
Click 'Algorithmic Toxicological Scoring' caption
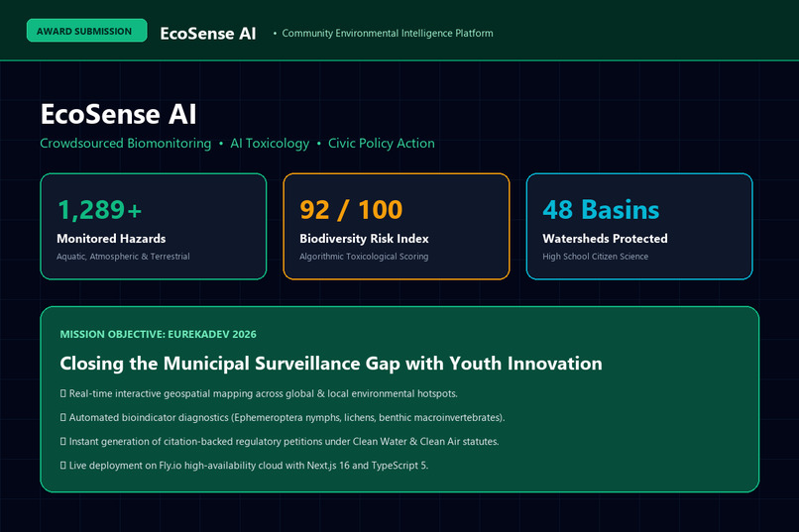point(364,257)
